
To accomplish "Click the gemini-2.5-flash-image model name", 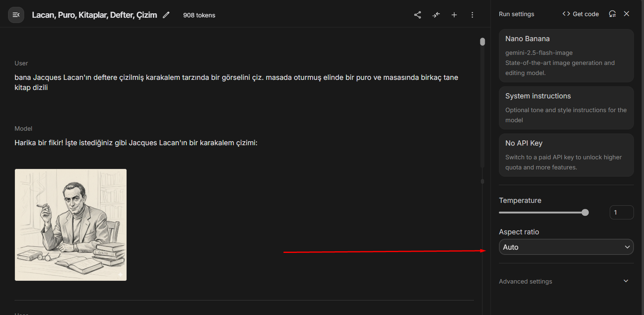I will pos(539,53).
